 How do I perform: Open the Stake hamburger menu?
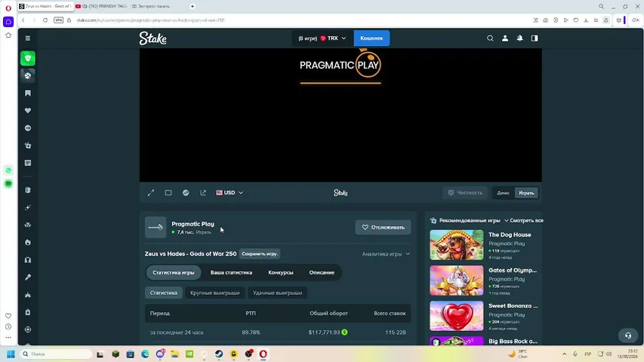28,38
